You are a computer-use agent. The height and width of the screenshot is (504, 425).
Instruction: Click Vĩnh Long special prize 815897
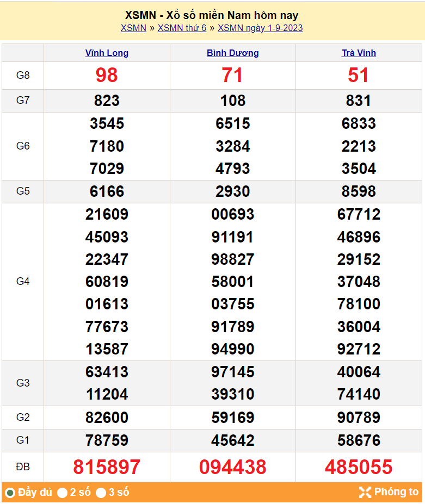[107, 467]
